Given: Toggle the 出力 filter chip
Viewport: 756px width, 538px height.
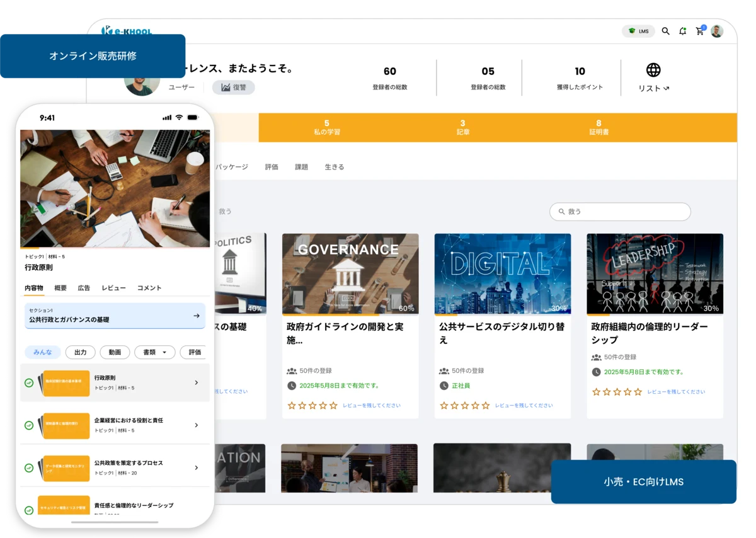Looking at the screenshot, I should click(80, 352).
